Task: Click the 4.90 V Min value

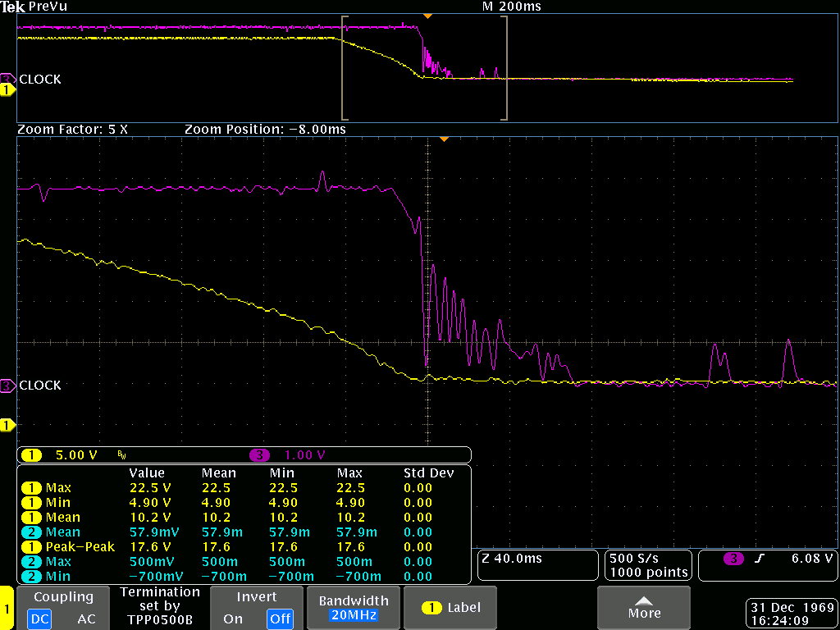Action: [x=150, y=503]
